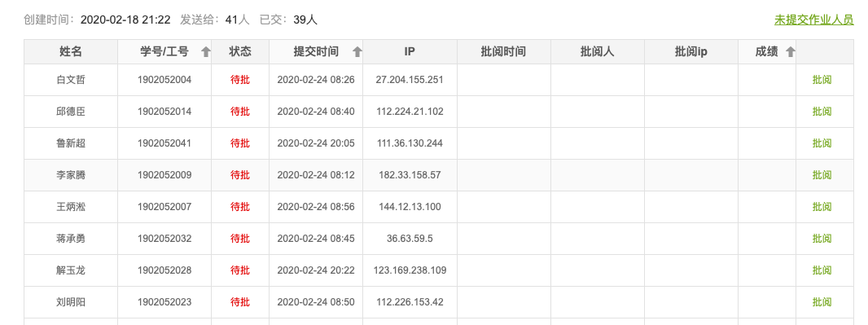The height and width of the screenshot is (325, 868).
Task: Click 批阅 for 蒋承勇
Action: pyautogui.click(x=822, y=239)
